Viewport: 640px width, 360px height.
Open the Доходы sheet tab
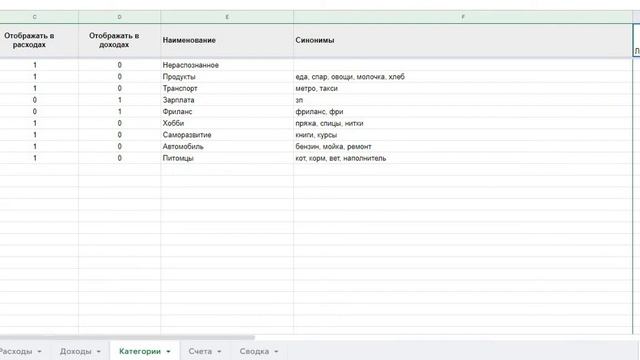tap(76, 351)
